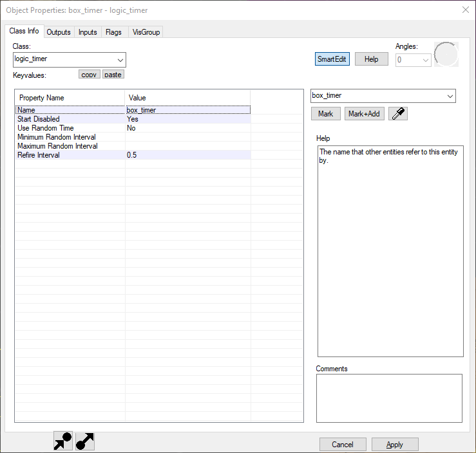Select the Name property row
The image size is (476, 453).
(x=133, y=110)
